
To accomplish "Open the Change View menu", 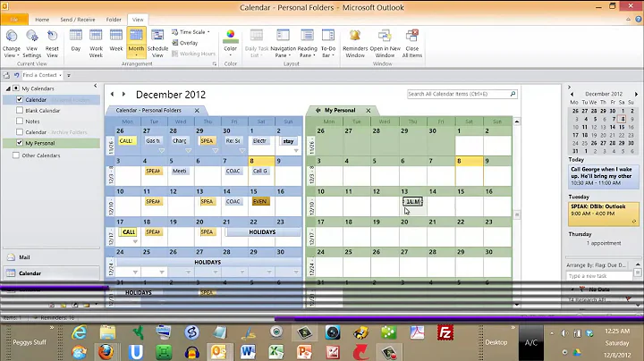I will coord(12,44).
